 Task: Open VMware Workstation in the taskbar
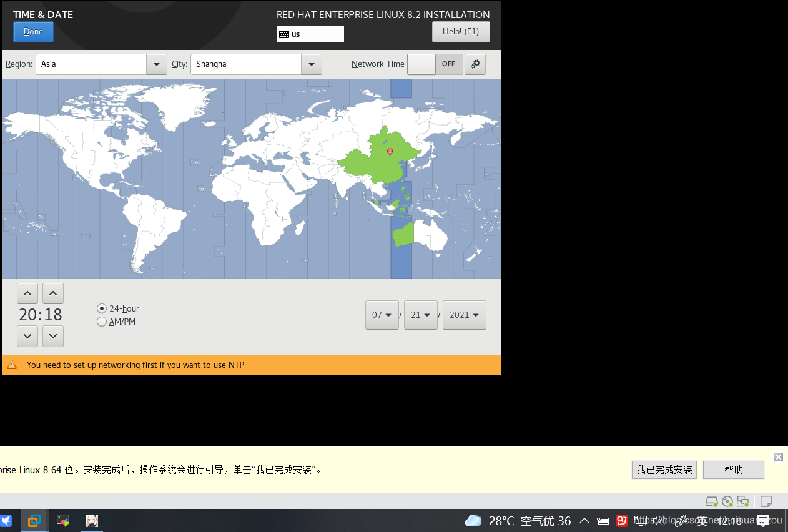(x=34, y=520)
